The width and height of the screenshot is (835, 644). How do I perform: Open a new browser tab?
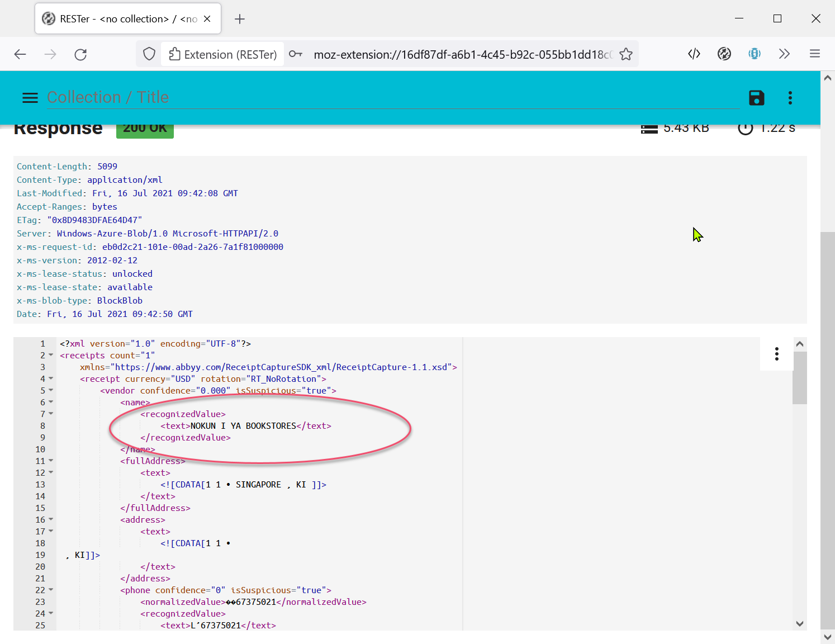pos(240,19)
